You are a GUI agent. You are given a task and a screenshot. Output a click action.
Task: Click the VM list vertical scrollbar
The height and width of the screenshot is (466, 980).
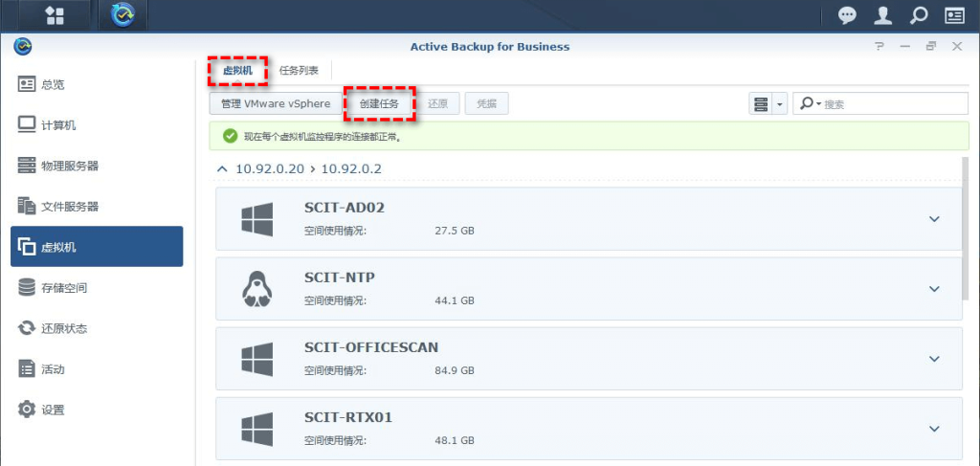click(965, 228)
